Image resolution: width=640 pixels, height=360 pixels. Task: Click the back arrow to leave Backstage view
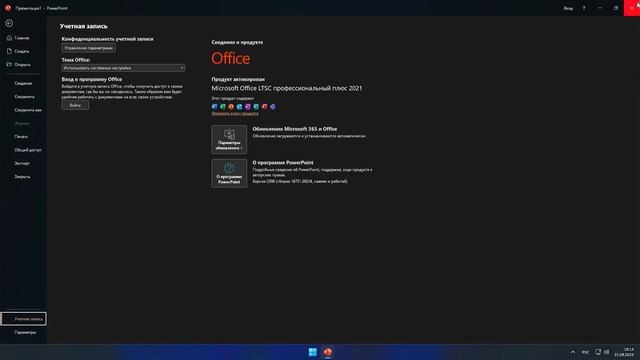pyautogui.click(x=9, y=23)
